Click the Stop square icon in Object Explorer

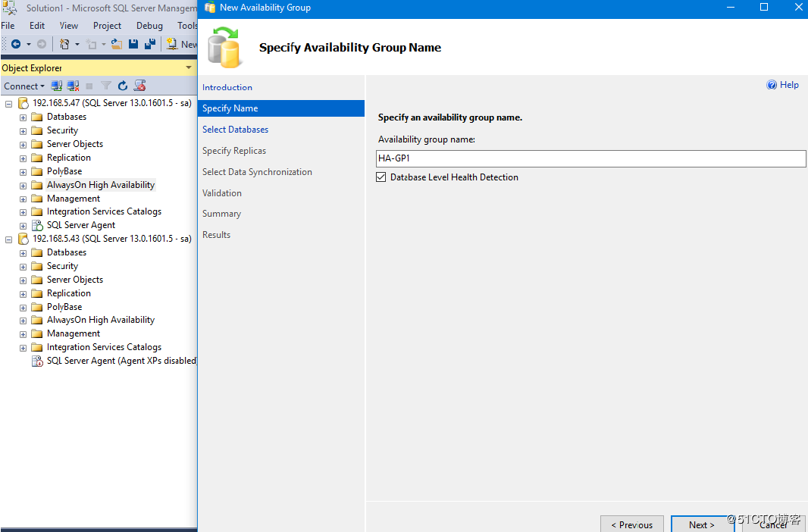pyautogui.click(x=89, y=86)
